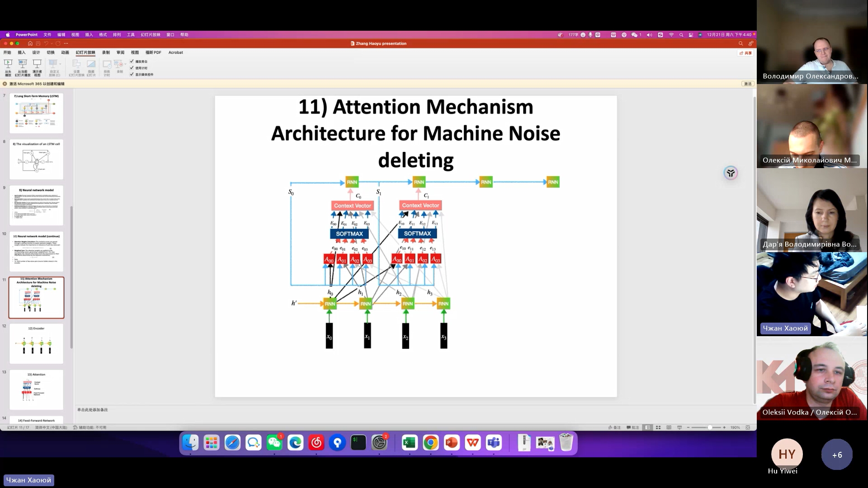Expand 自定义放映 custom show dropdown
Image resolution: width=868 pixels, height=488 pixels.
[x=60, y=64]
